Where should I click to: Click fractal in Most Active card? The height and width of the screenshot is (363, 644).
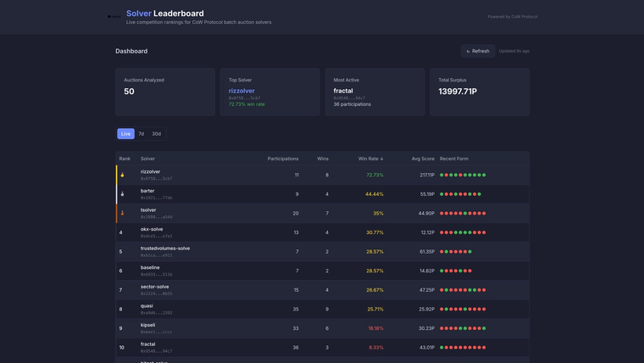(x=343, y=91)
